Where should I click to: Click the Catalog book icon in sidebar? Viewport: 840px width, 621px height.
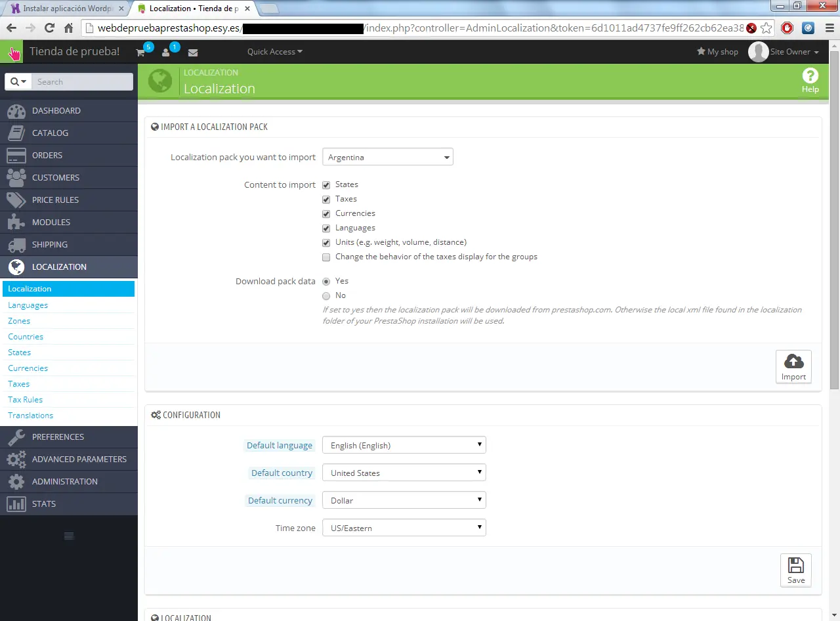coord(16,133)
